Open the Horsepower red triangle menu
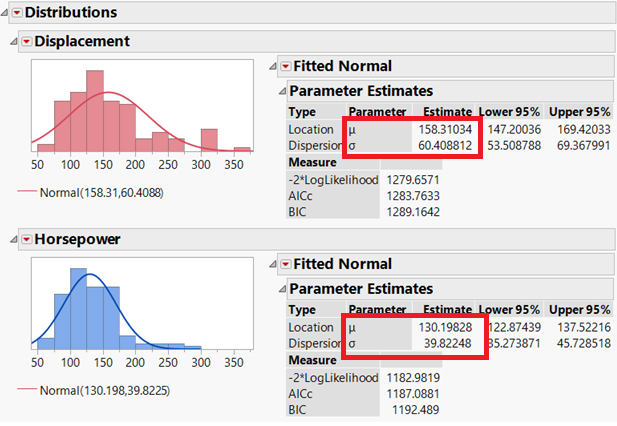Viewport: 617px width, 426px height. point(26,239)
